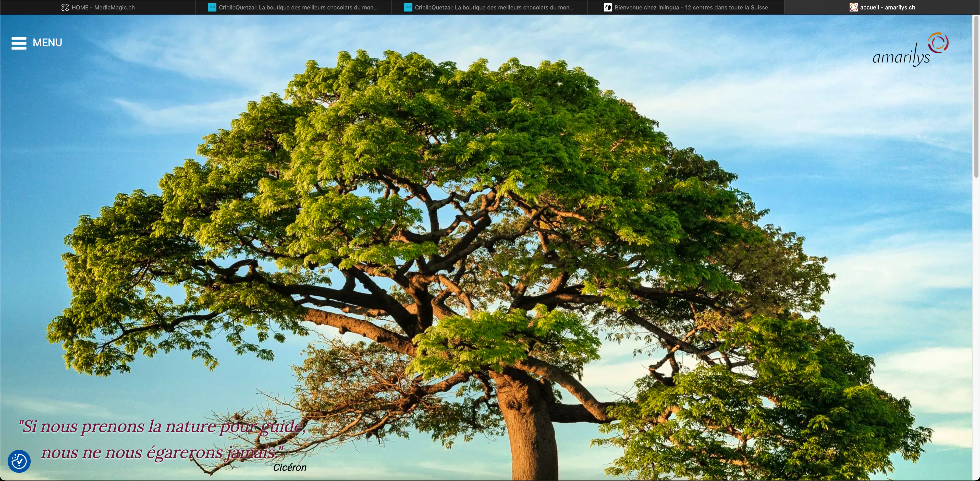Click the line "nous ne nous égarerons jamais."
Viewport: 980px width, 481px height.
163,452
